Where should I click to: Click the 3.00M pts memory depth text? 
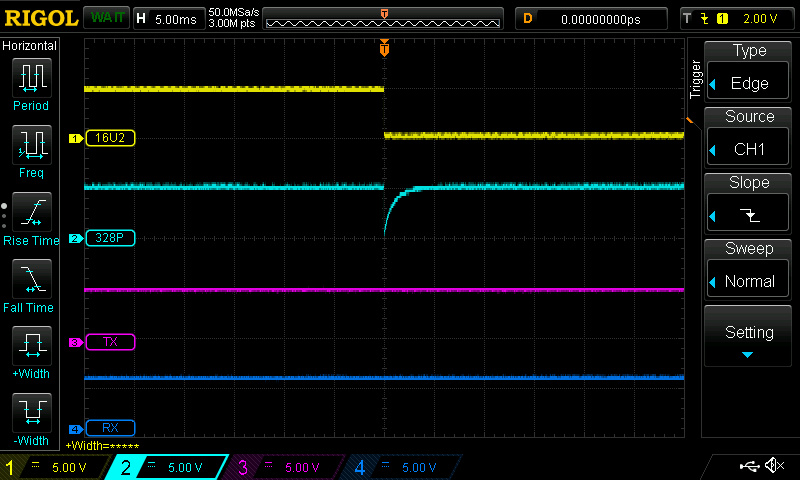[232, 23]
